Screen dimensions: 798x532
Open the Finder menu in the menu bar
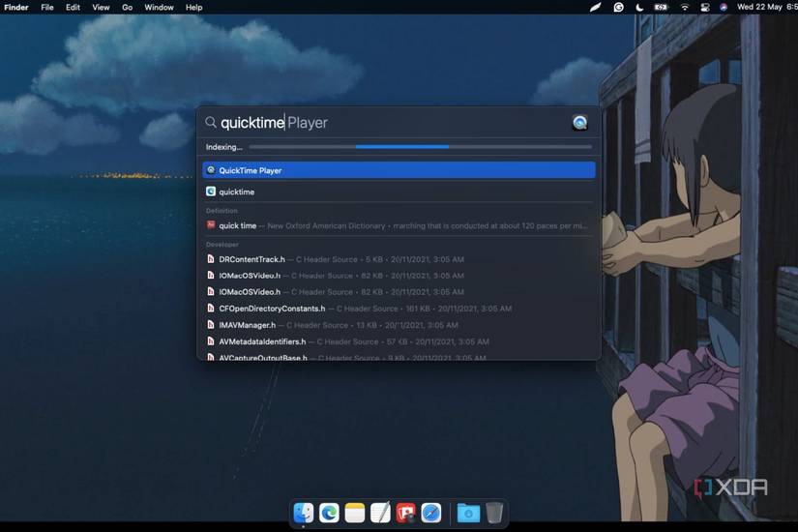pos(16,7)
